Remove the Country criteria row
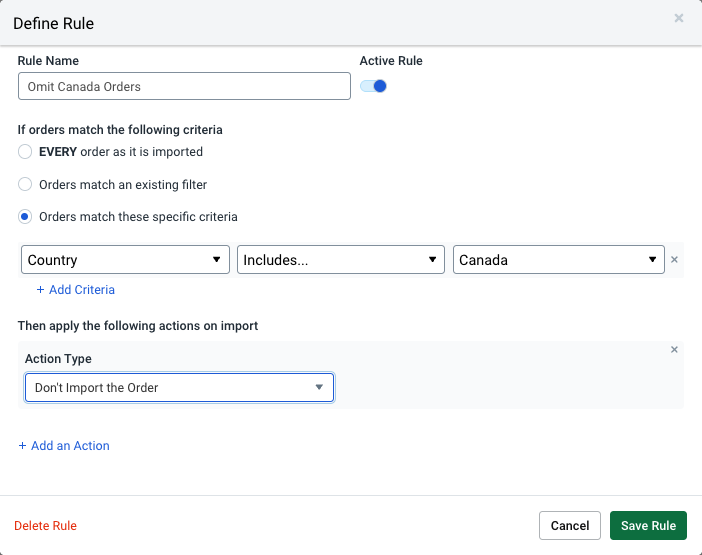The width and height of the screenshot is (702, 555). pos(674,260)
